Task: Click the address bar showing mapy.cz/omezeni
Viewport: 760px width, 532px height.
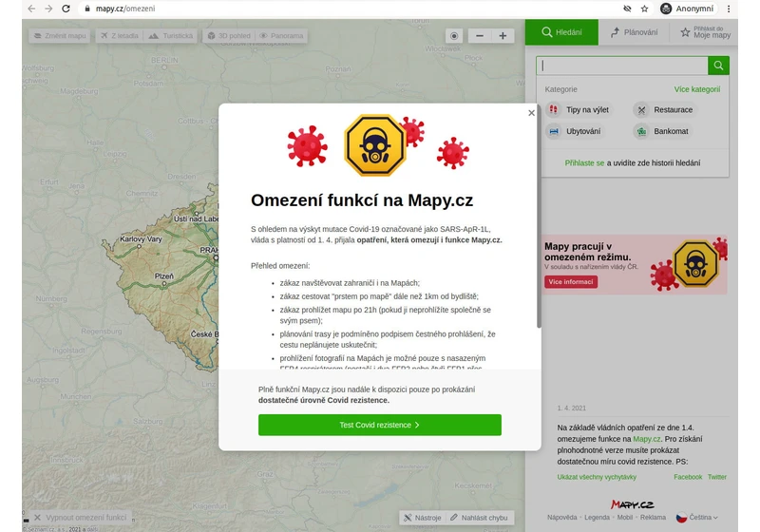Action: 349,9
